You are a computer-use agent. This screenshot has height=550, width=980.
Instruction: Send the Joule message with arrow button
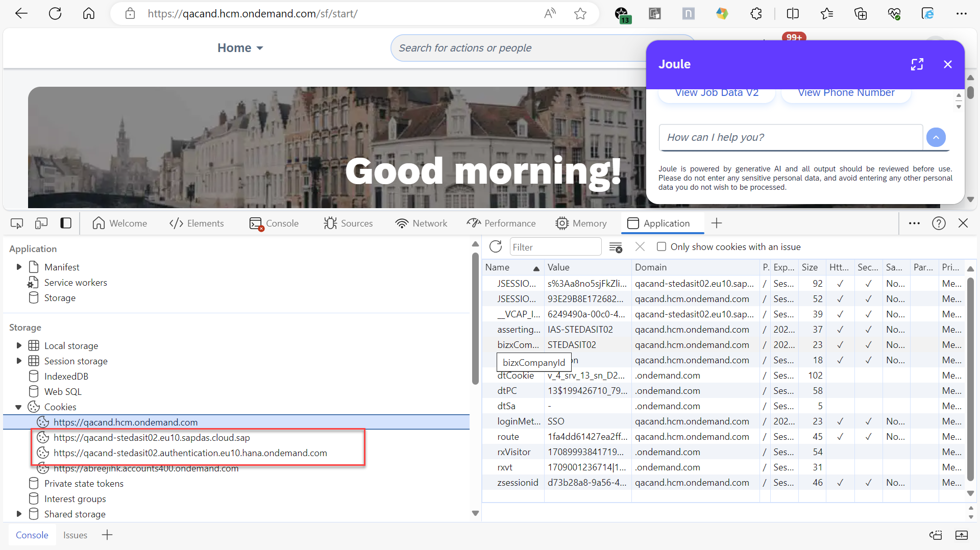(x=936, y=137)
